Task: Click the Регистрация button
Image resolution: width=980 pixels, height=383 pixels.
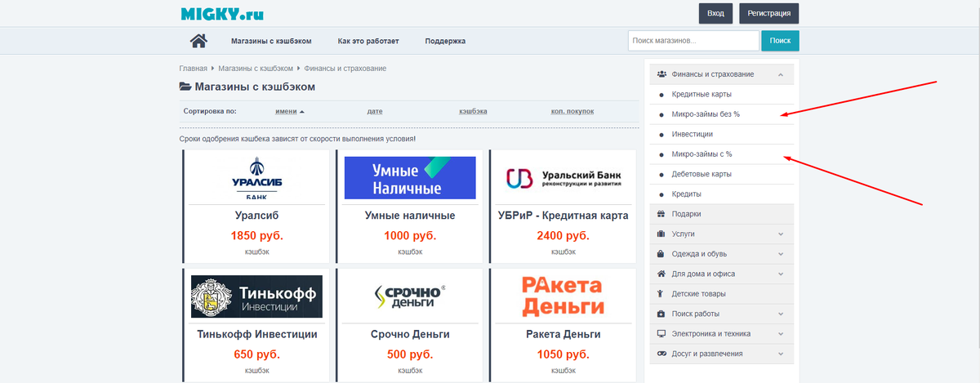Action: point(768,14)
